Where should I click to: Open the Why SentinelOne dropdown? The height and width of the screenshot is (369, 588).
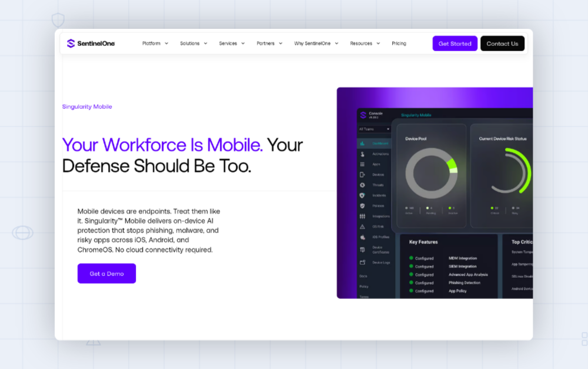(x=316, y=44)
